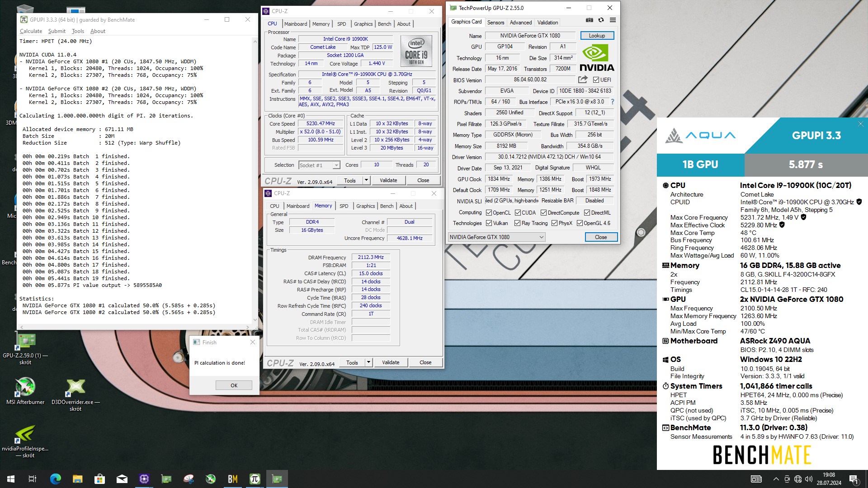Click the BIOS export share icon in GPU-Z
Viewport: 868px width, 488px height.
(x=583, y=80)
